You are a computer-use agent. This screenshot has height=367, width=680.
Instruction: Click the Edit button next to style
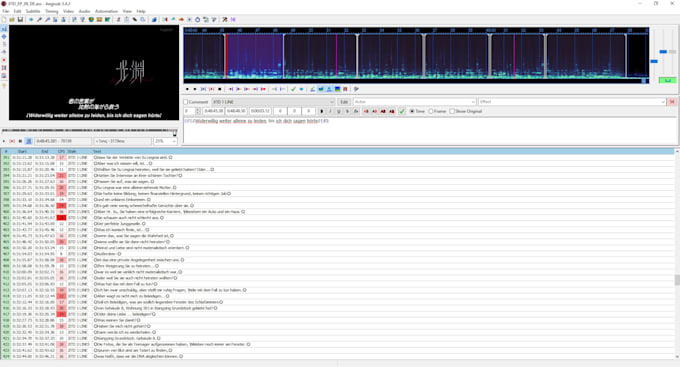click(344, 102)
